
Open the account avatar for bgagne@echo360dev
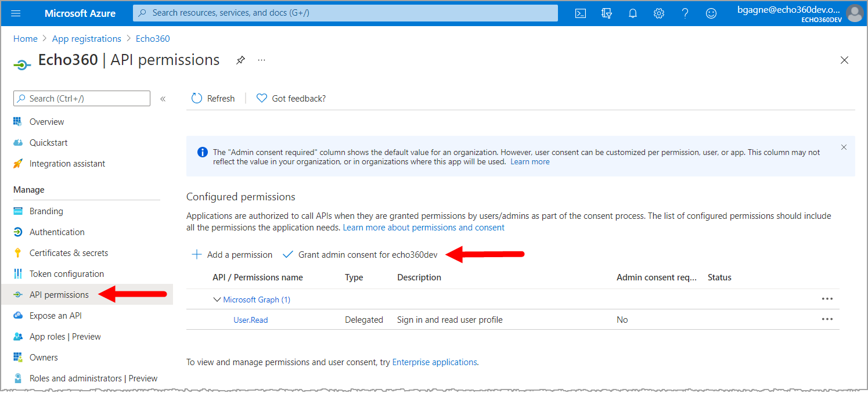[855, 13]
